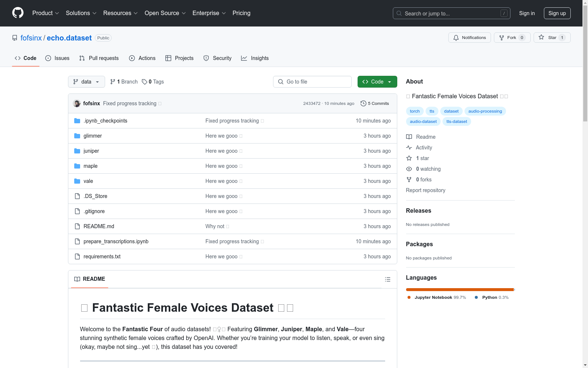Expand the Solutions dropdown
The image size is (588, 368).
pos(81,13)
